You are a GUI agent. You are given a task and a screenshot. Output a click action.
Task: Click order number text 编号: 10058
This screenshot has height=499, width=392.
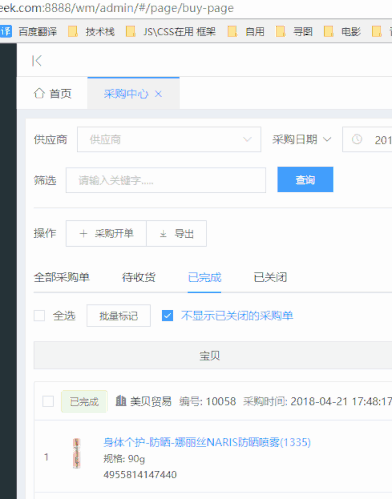point(208,401)
